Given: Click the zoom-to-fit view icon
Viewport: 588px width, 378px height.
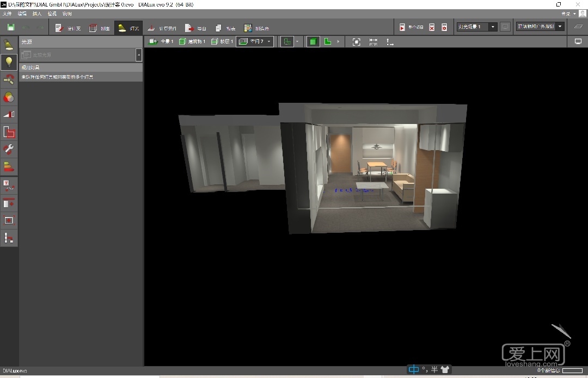Looking at the screenshot, I should pos(357,42).
